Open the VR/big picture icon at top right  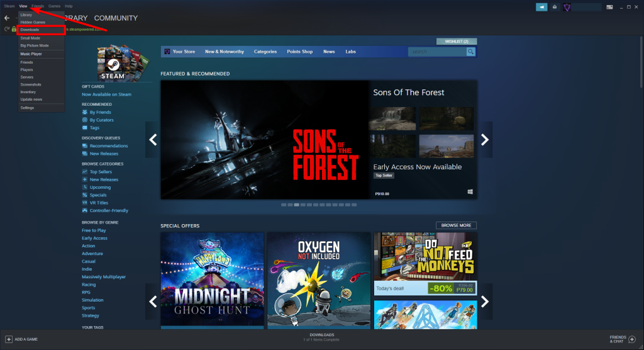coord(609,7)
